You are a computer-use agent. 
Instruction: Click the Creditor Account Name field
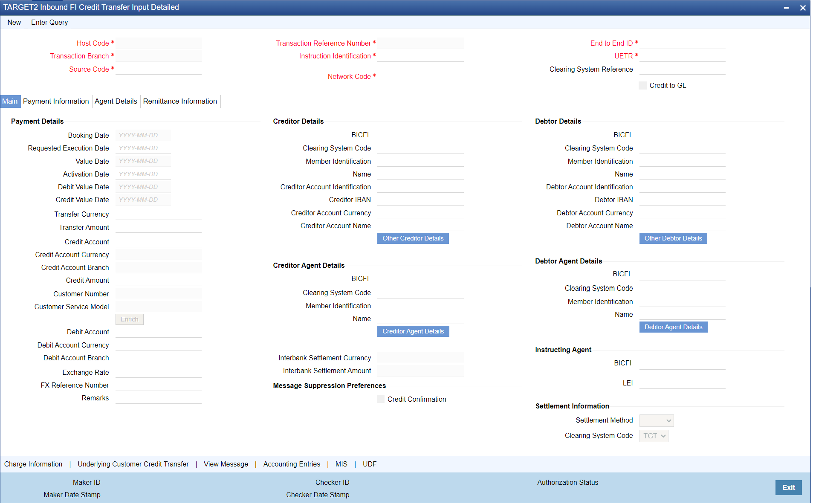click(x=420, y=226)
